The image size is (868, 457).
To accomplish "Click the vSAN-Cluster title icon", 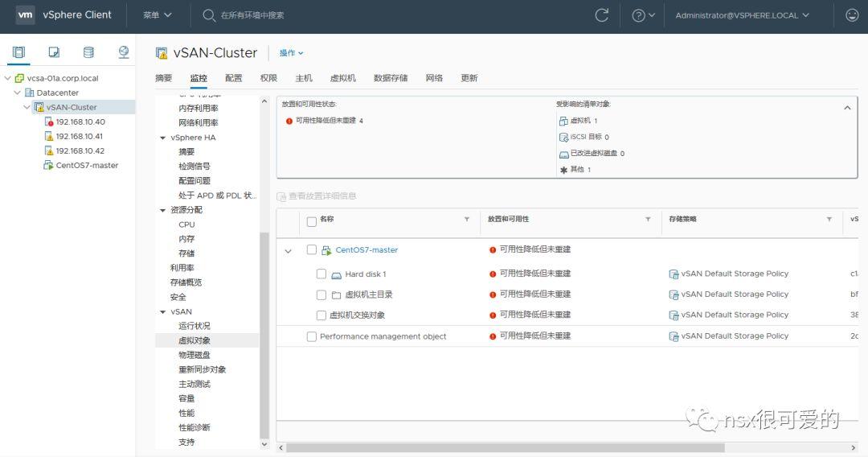I will click(x=162, y=53).
